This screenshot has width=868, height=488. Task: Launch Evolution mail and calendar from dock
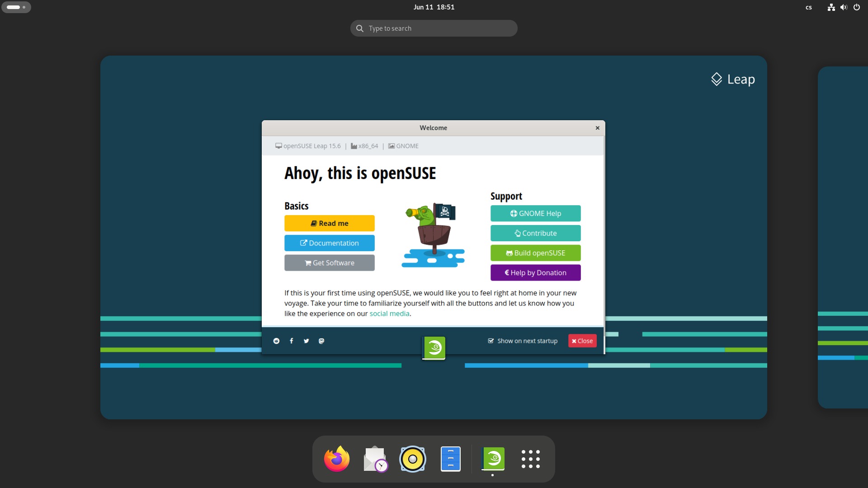[x=375, y=459]
